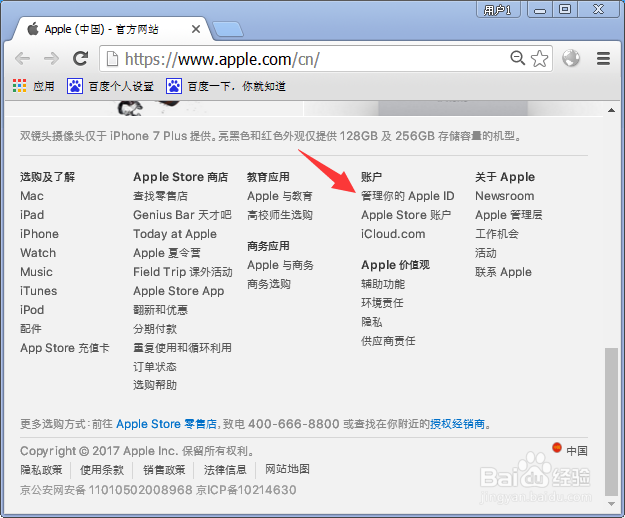Click the globe extension icon
Screen dimensions: 625x518
click(571, 58)
